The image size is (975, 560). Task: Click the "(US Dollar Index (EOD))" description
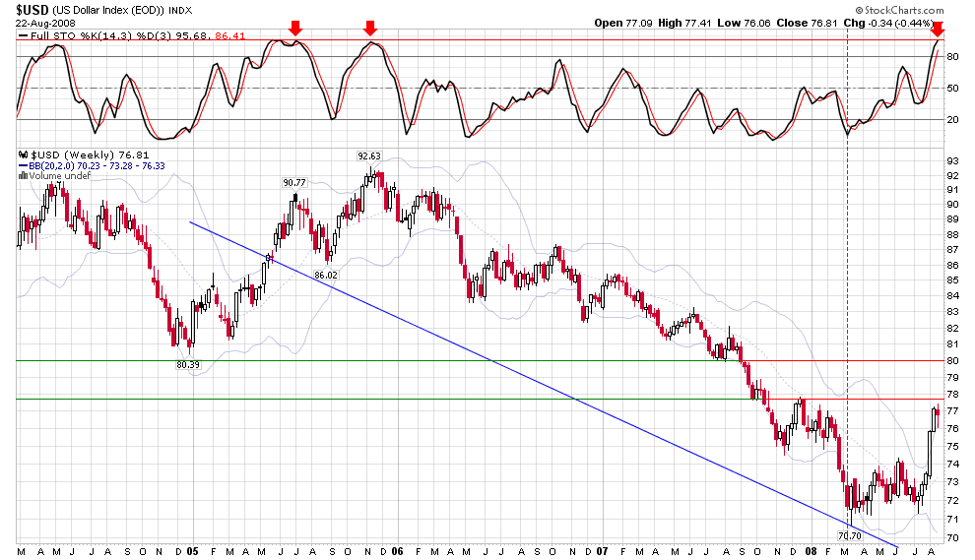108,11
